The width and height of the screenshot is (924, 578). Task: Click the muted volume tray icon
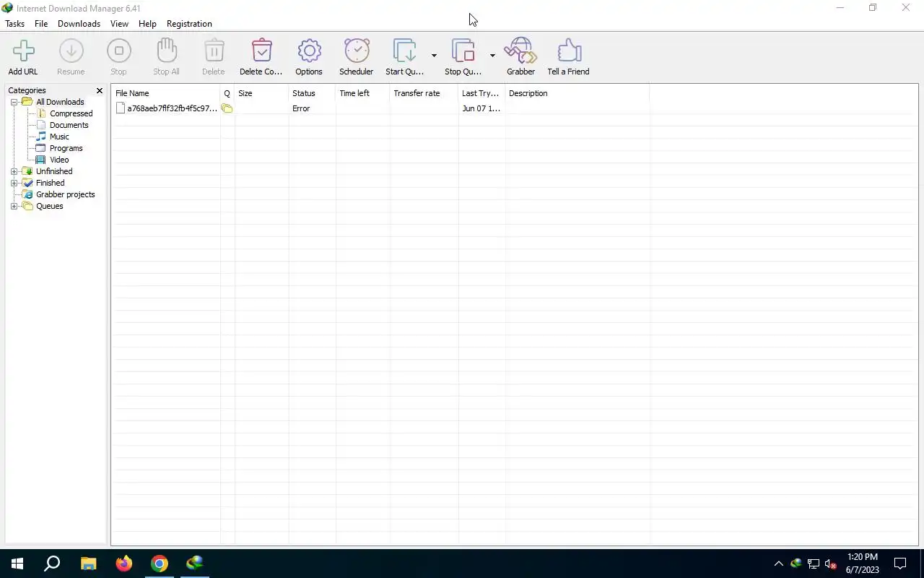(831, 564)
